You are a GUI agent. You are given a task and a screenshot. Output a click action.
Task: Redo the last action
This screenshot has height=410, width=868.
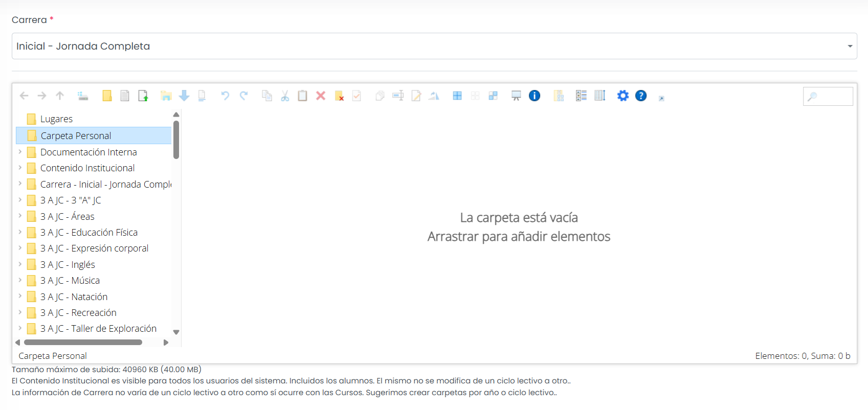(244, 96)
